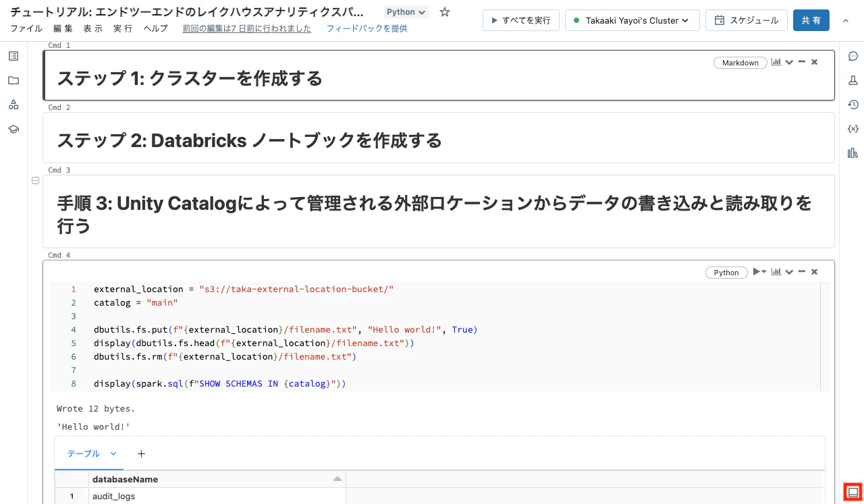The image size is (864, 504).
Task: Click the Cmd 2 cell label
Action: click(59, 107)
